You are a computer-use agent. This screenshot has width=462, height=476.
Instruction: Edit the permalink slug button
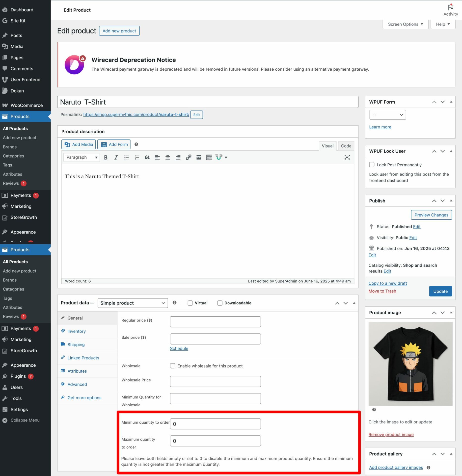[x=196, y=115]
